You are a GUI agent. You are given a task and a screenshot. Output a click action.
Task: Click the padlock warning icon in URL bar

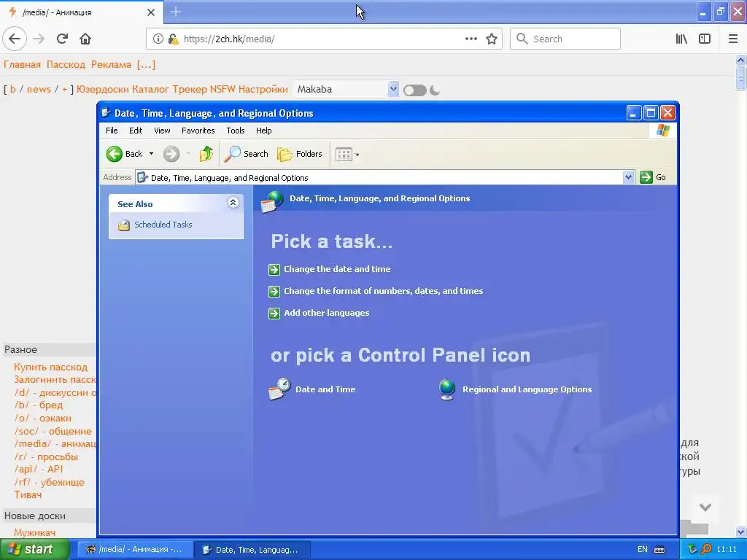click(x=174, y=39)
